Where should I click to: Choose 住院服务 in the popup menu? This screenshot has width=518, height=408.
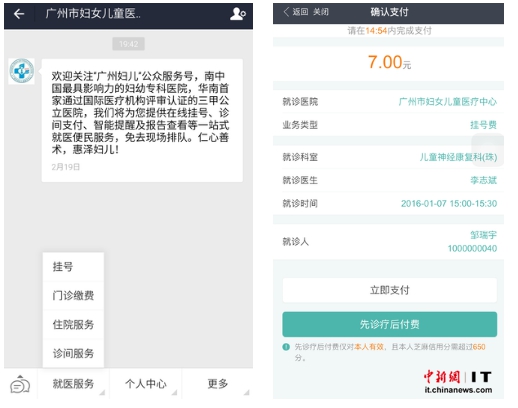point(73,325)
